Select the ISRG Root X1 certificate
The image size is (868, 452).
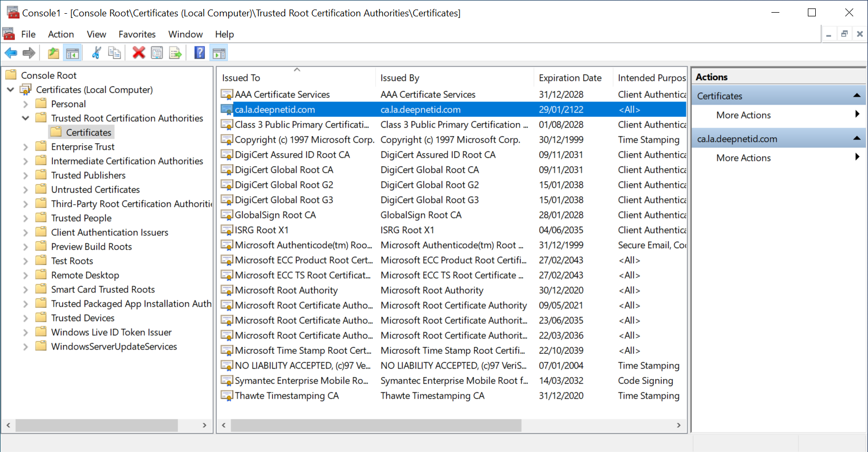pyautogui.click(x=262, y=230)
